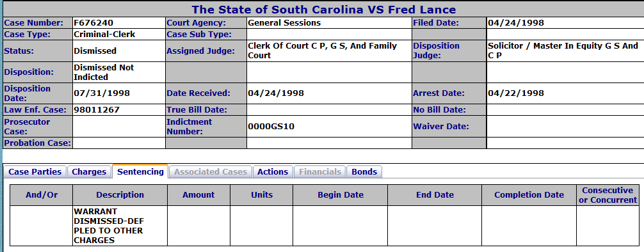This screenshot has height=252, width=644.
Task: Click the Description column header
Action: coord(120,195)
